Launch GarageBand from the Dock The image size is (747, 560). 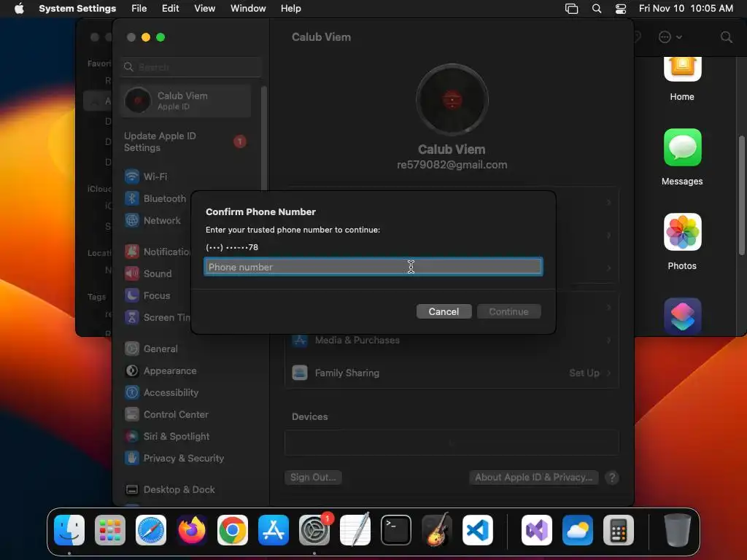click(x=437, y=530)
